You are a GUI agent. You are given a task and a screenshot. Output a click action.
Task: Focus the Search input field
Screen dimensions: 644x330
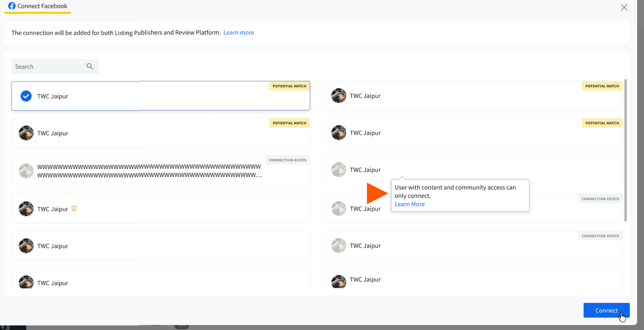point(55,67)
